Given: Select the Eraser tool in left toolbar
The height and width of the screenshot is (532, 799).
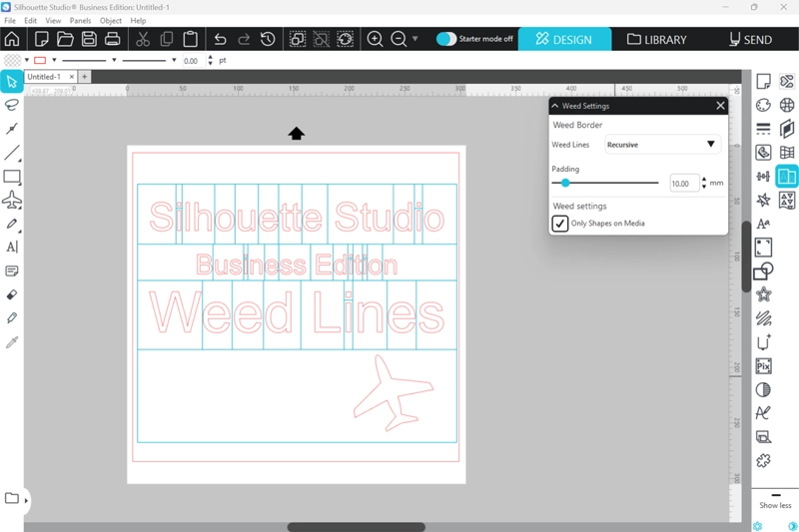Looking at the screenshot, I should [12, 294].
